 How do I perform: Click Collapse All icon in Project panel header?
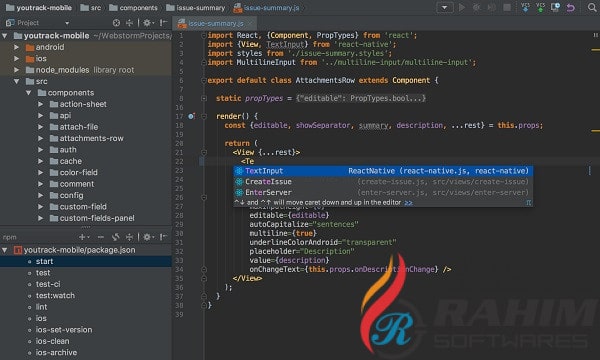coord(129,23)
